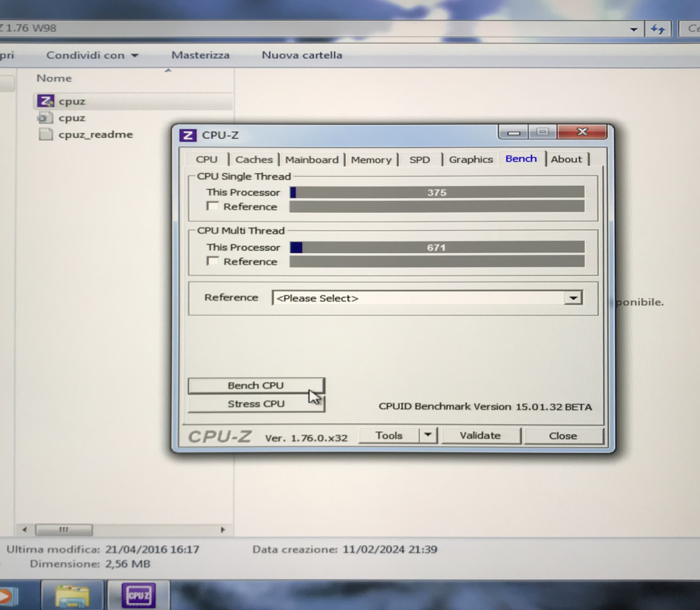700x610 pixels.
Task: Open the Reference <Please Select> dropdown
Action: coord(573,298)
